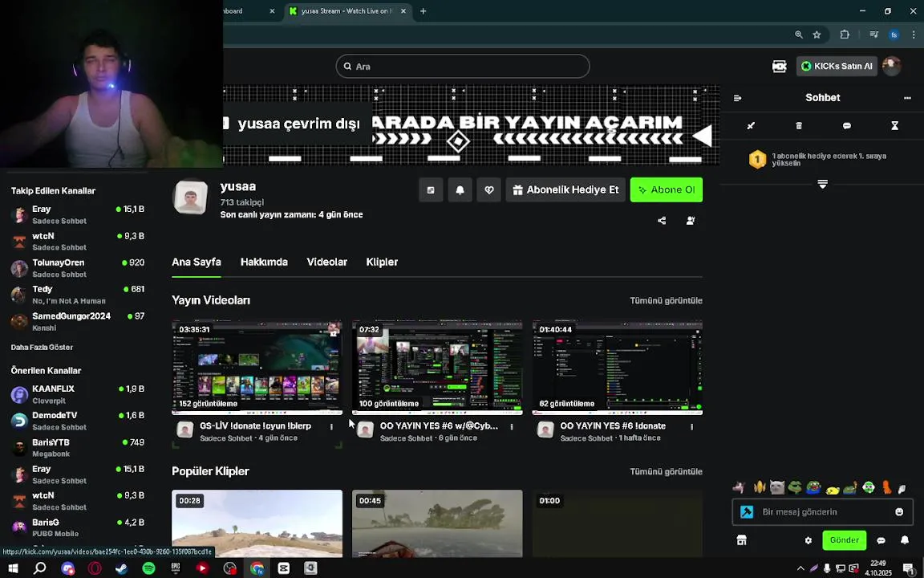Expand the gift leaderboard with the down arrow
Image resolution: width=924 pixels, height=578 pixels.
[823, 184]
